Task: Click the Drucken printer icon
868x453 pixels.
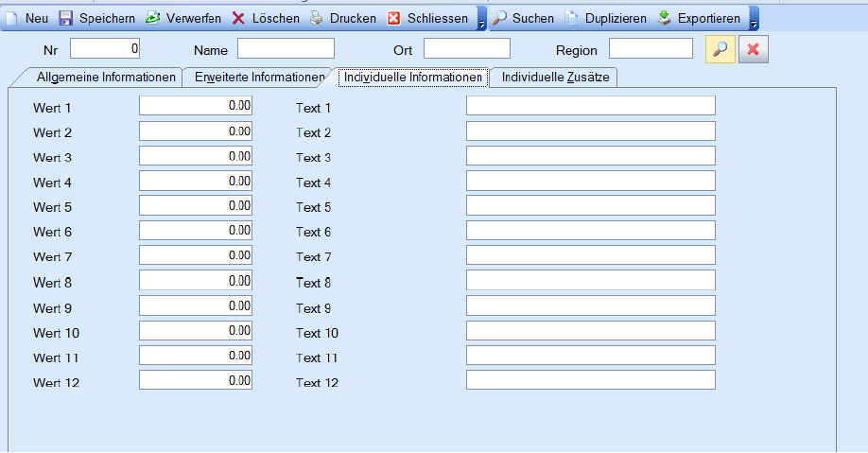Action: pyautogui.click(x=316, y=18)
